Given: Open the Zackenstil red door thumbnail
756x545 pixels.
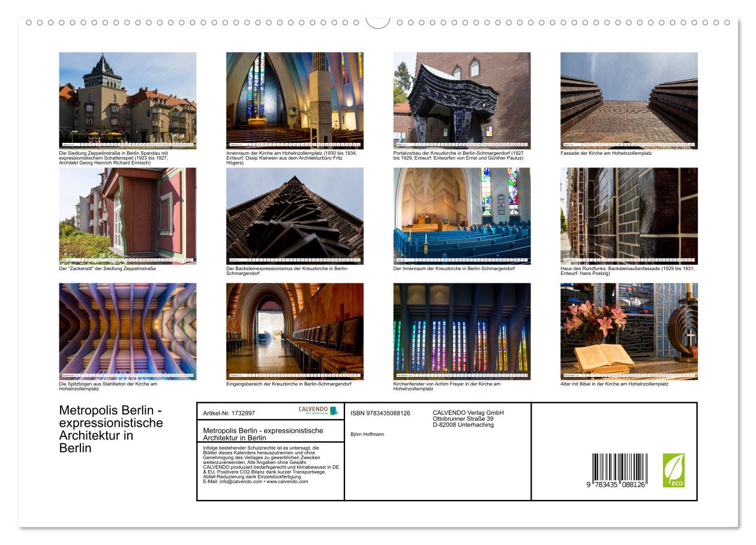Looking at the screenshot, I should (127, 216).
